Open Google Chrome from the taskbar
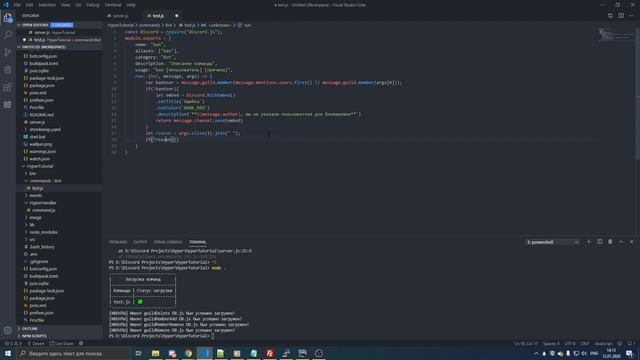The width and height of the screenshot is (640, 360). click(188, 353)
